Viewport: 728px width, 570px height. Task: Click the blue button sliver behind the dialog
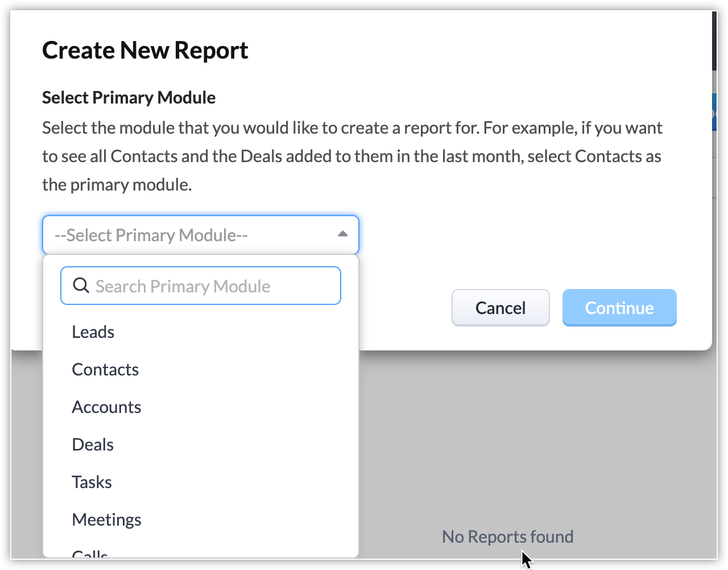pos(714,112)
